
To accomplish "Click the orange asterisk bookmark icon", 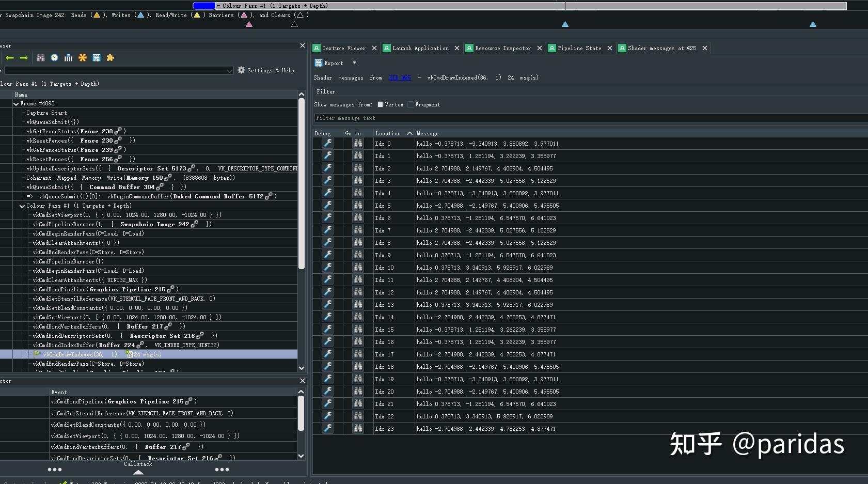I will point(83,58).
